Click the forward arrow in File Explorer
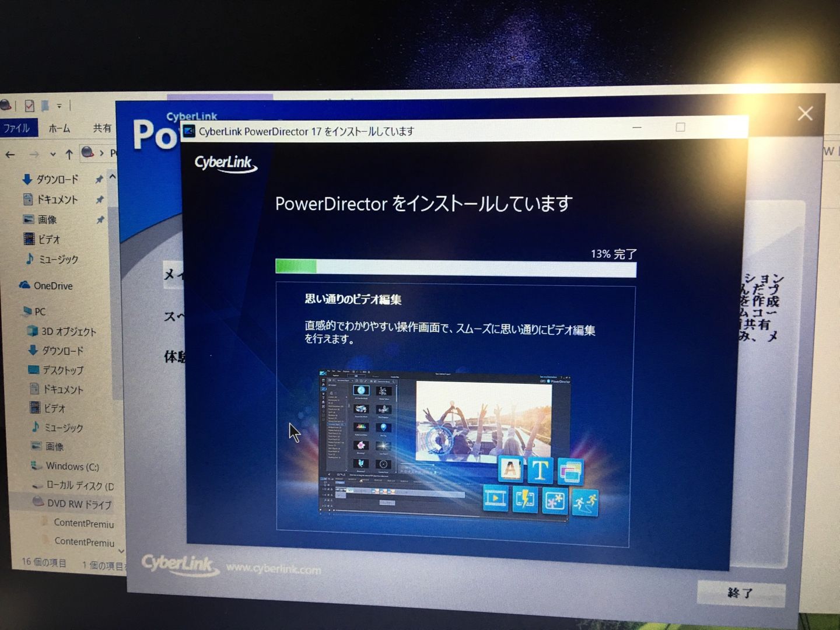Image resolution: width=840 pixels, height=630 pixels. point(34,155)
